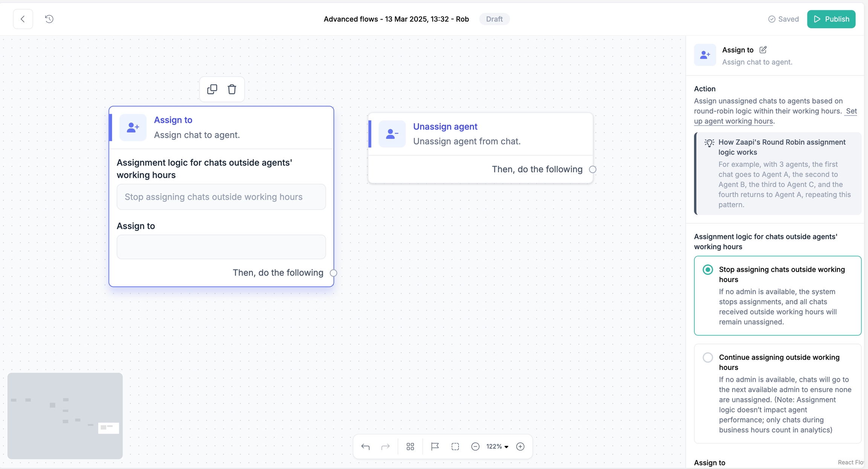Select Stop assigning chats outside working hours
This screenshot has height=469, width=868.
coord(708,270)
